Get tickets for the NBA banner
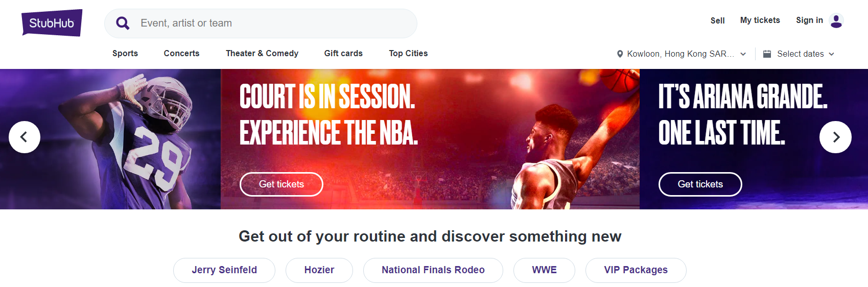This screenshot has width=868, height=287. point(281,184)
